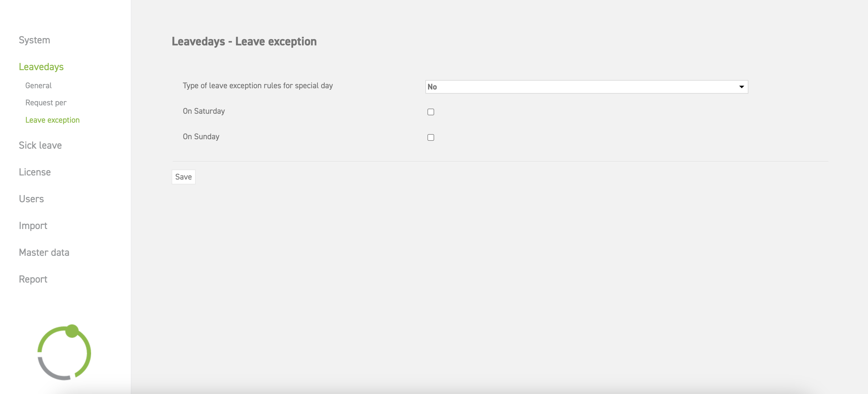This screenshot has height=394, width=868.
Task: Open the Request per submenu item
Action: (x=46, y=103)
